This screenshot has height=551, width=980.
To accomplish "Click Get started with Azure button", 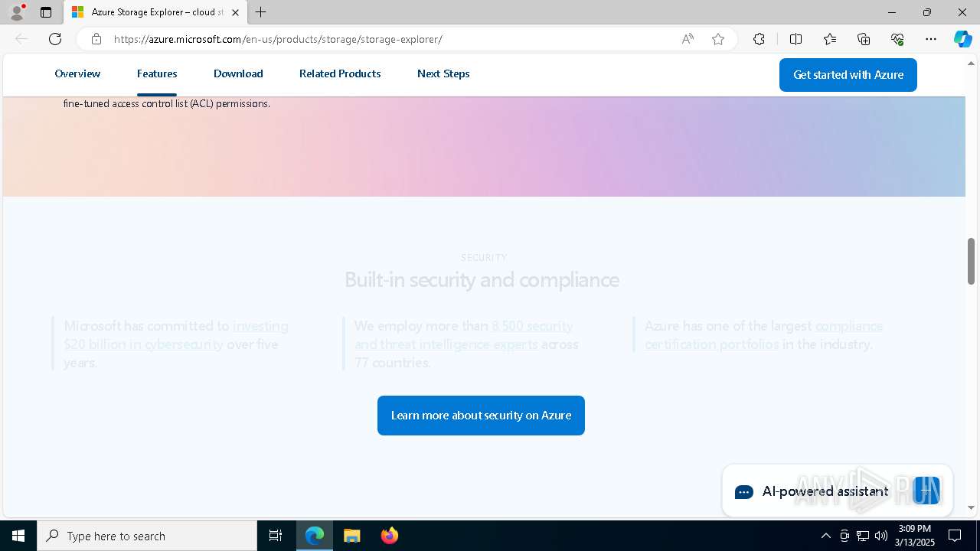I will tap(848, 75).
